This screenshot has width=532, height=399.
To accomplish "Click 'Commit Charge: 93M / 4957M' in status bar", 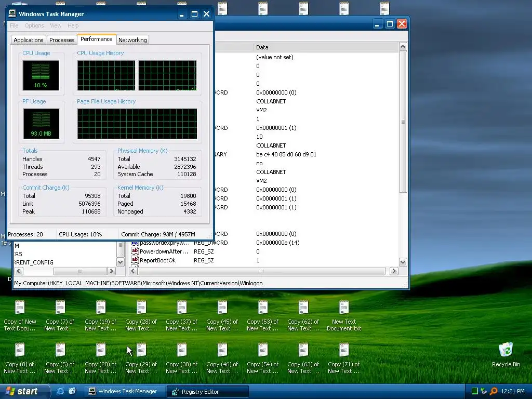I will point(158,234).
